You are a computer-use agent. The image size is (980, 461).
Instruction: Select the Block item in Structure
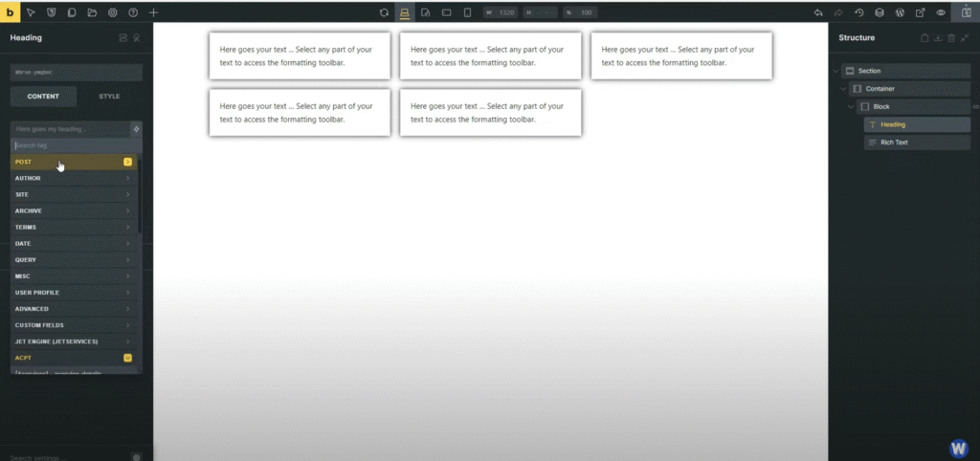click(913, 107)
